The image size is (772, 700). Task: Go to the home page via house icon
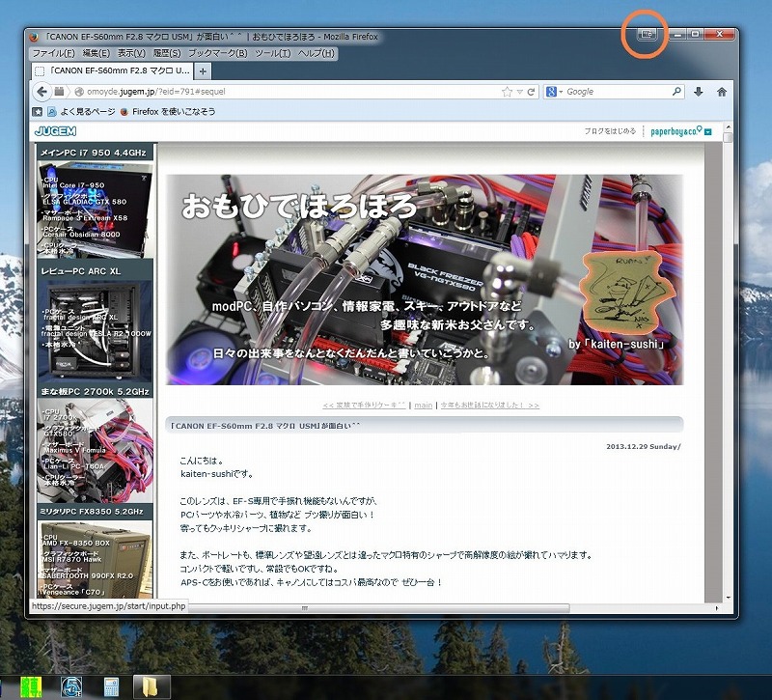click(722, 92)
